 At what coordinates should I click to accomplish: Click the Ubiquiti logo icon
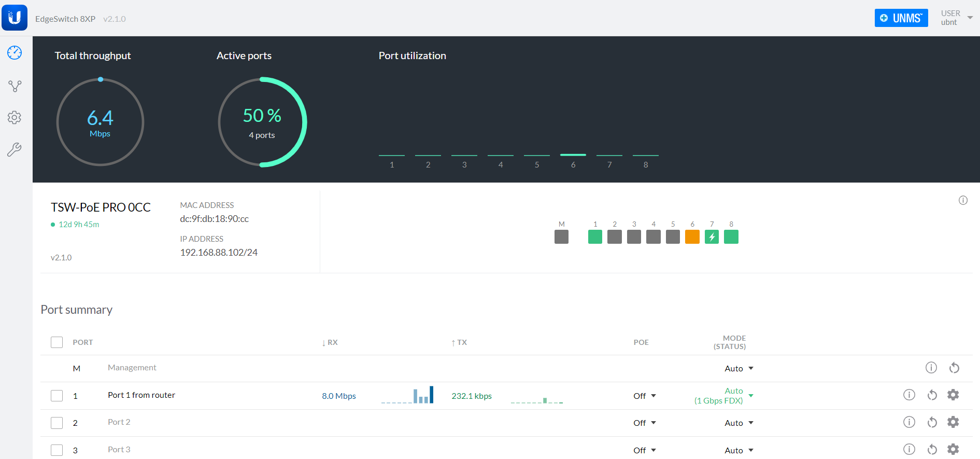pos(15,18)
